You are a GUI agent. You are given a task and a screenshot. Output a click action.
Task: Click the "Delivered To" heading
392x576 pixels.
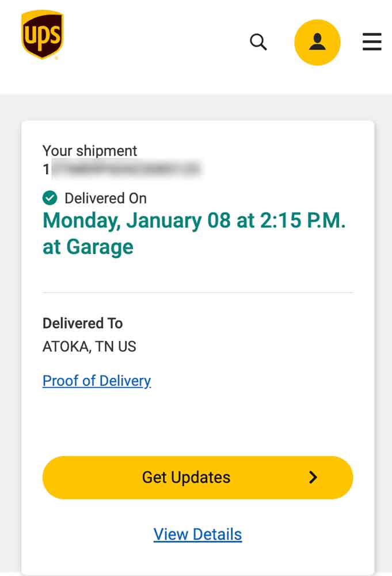pos(82,323)
